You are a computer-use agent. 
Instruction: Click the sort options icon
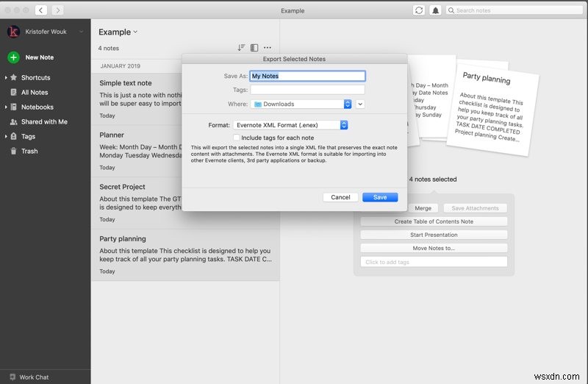pyautogui.click(x=241, y=48)
